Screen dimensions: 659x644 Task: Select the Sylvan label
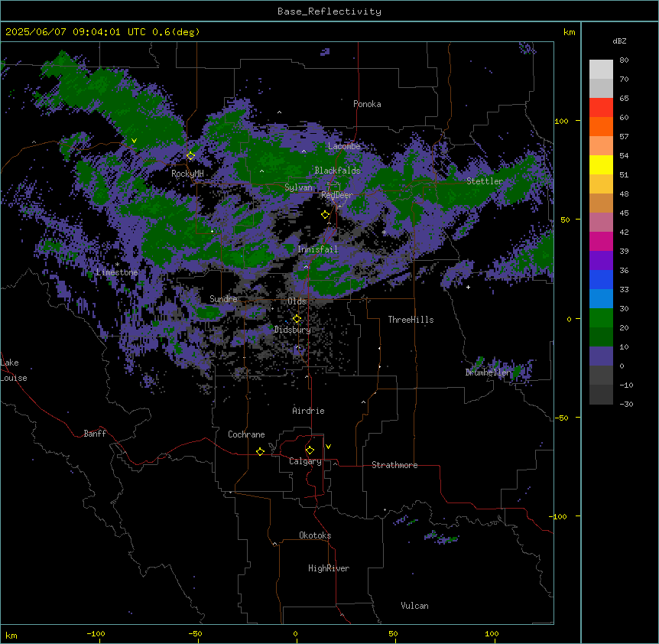298,187
